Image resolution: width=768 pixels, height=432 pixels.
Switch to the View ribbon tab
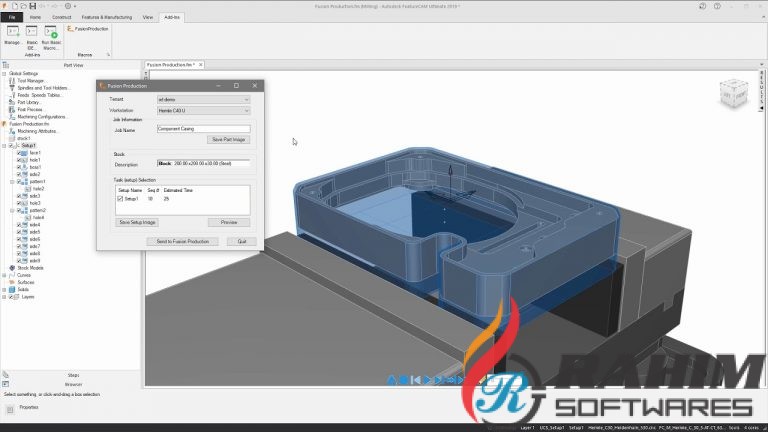(147, 17)
